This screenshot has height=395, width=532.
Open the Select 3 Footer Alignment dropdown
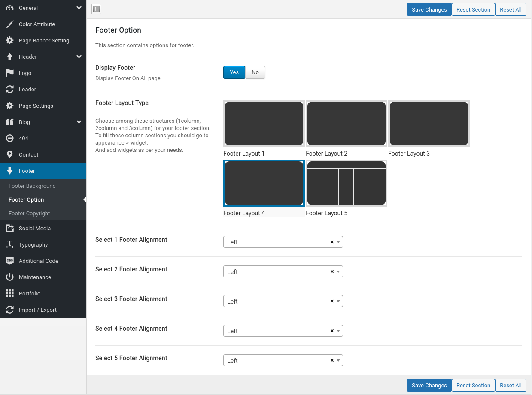pyautogui.click(x=283, y=301)
